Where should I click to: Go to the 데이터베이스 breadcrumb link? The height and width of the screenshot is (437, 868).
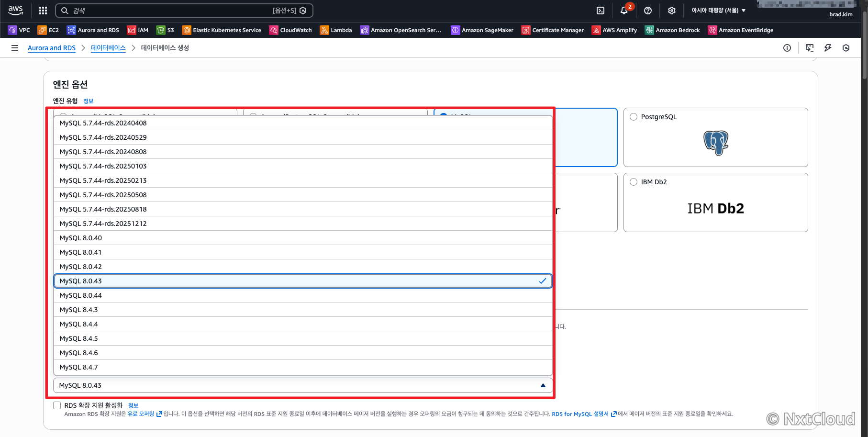108,48
